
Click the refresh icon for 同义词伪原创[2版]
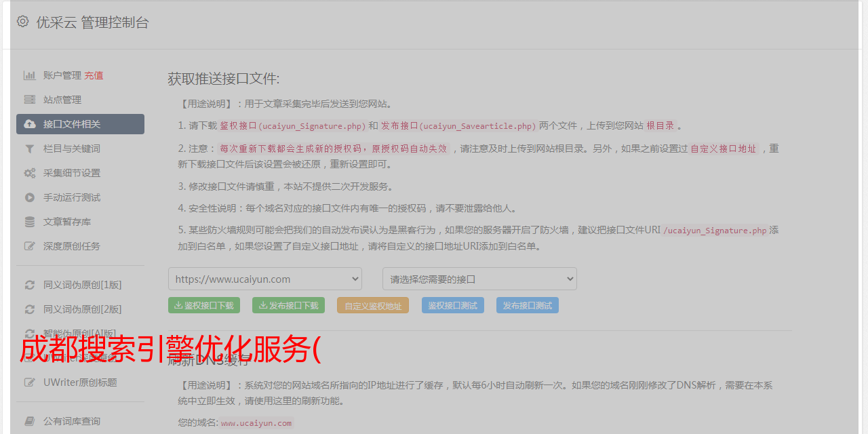point(30,309)
